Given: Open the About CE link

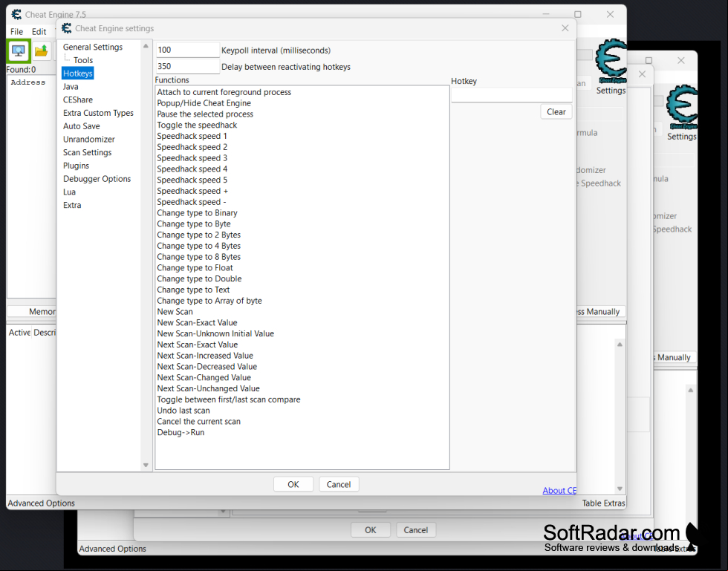Looking at the screenshot, I should [x=559, y=490].
